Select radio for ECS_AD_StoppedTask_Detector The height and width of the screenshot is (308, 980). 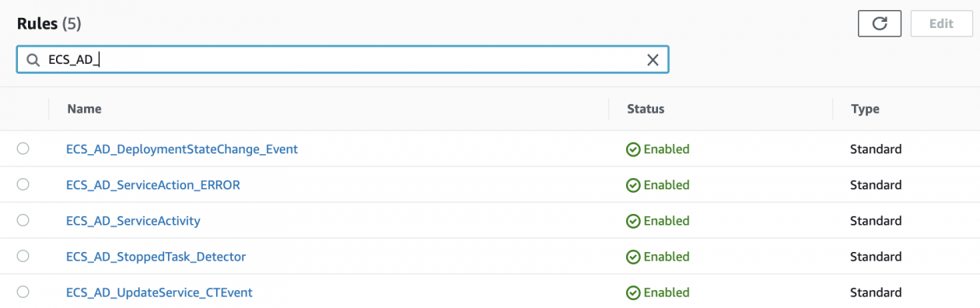(23, 256)
